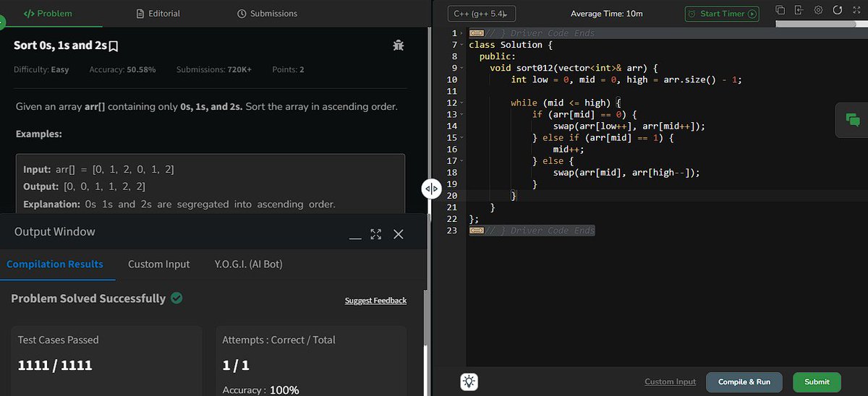
Task: Expand folded driver code on line 23
Action: click(477, 231)
